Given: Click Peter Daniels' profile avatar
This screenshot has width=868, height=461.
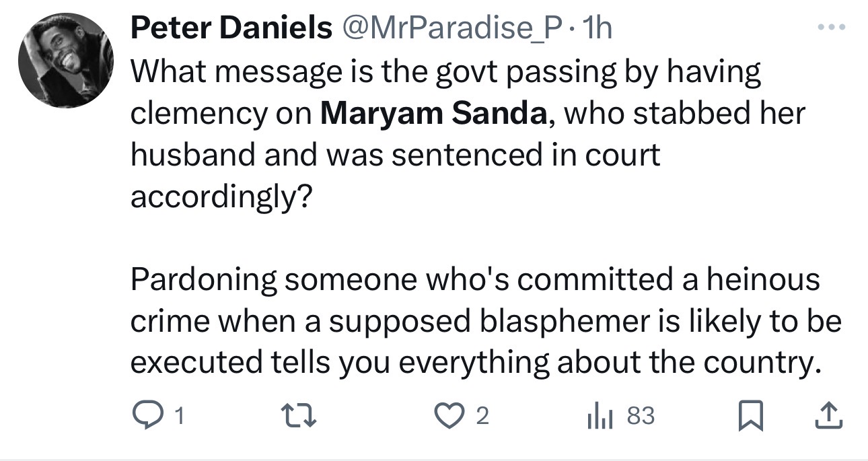Looking at the screenshot, I should coord(67,61).
